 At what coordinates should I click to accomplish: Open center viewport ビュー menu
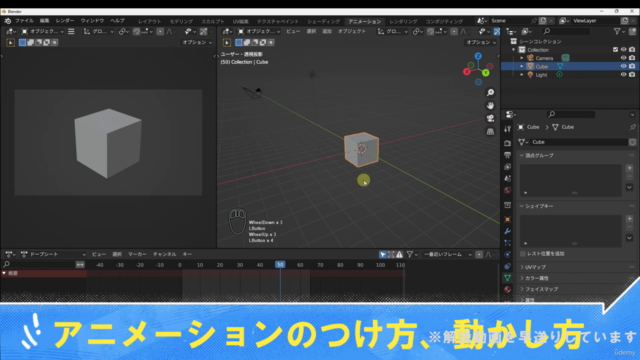[293, 31]
